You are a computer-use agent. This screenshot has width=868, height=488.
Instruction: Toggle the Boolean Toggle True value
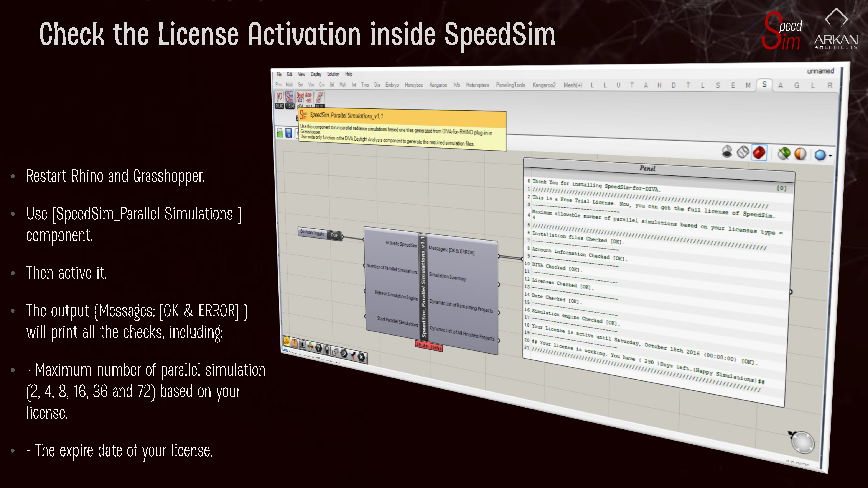(334, 235)
